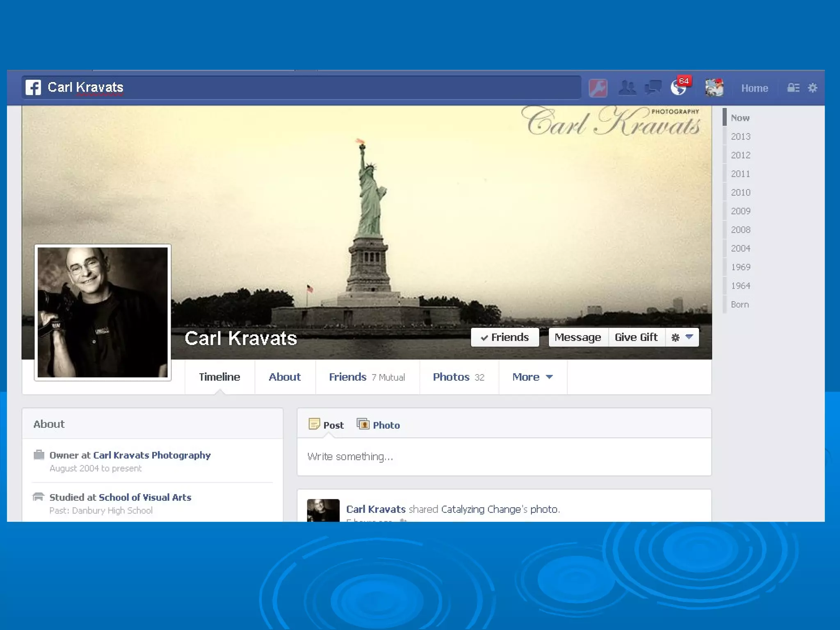Jump to 2009 on the timeline
This screenshot has height=630, width=840.
click(x=740, y=211)
